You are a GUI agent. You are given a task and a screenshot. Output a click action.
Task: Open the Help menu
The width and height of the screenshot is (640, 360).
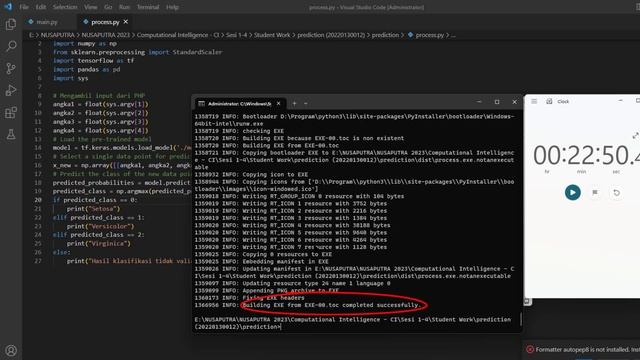172,7
